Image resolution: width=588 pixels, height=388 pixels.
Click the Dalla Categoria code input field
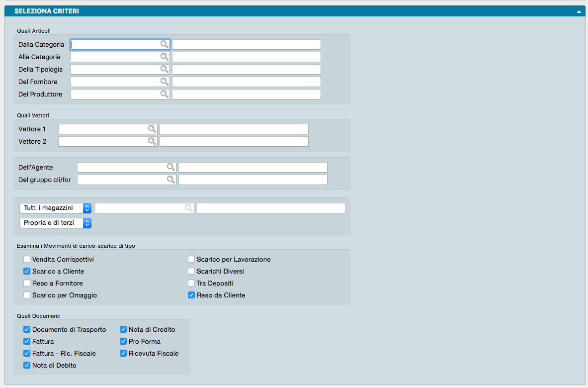tap(115, 44)
